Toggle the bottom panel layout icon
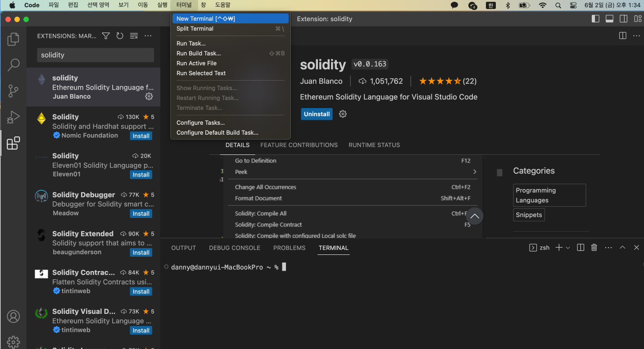The height and width of the screenshot is (349, 644). tap(609, 19)
